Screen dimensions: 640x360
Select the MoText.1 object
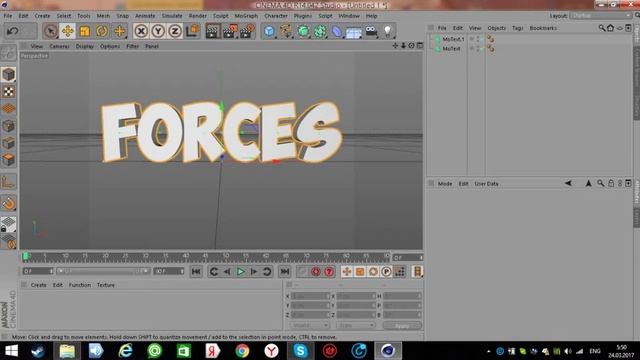click(x=453, y=39)
